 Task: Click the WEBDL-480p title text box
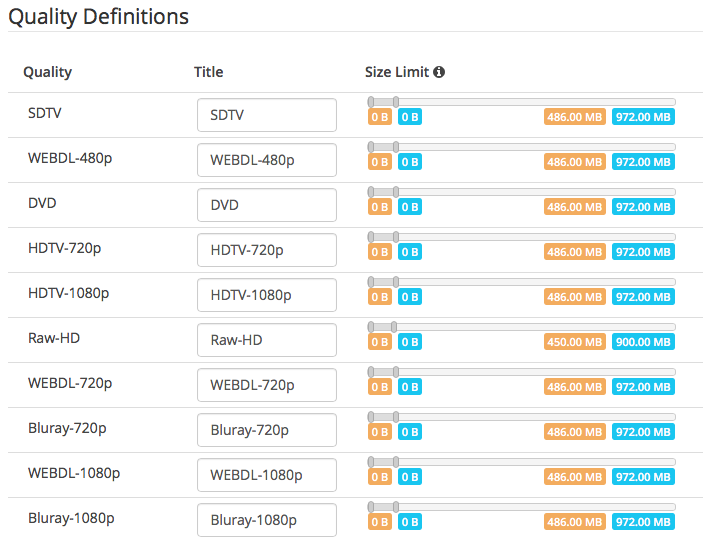pos(266,160)
